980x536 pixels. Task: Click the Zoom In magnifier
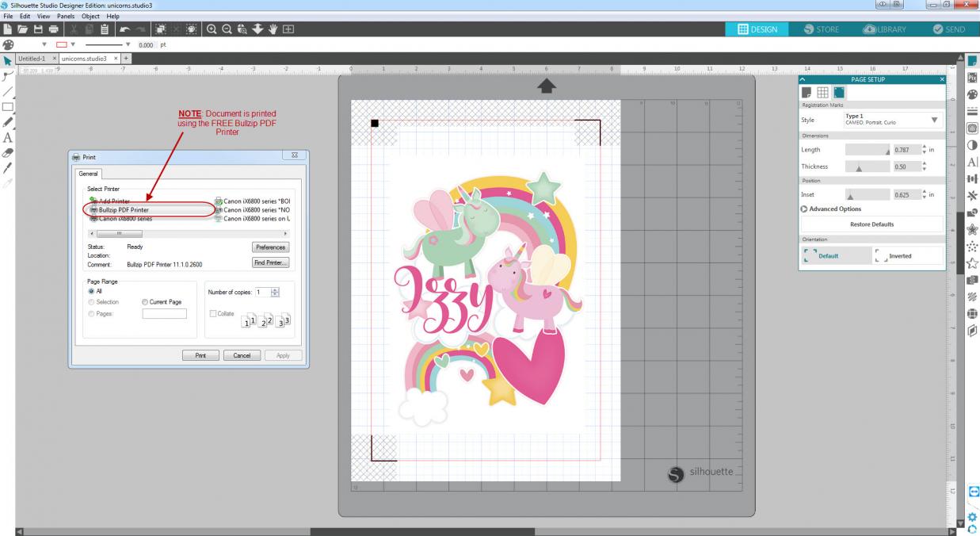point(212,29)
